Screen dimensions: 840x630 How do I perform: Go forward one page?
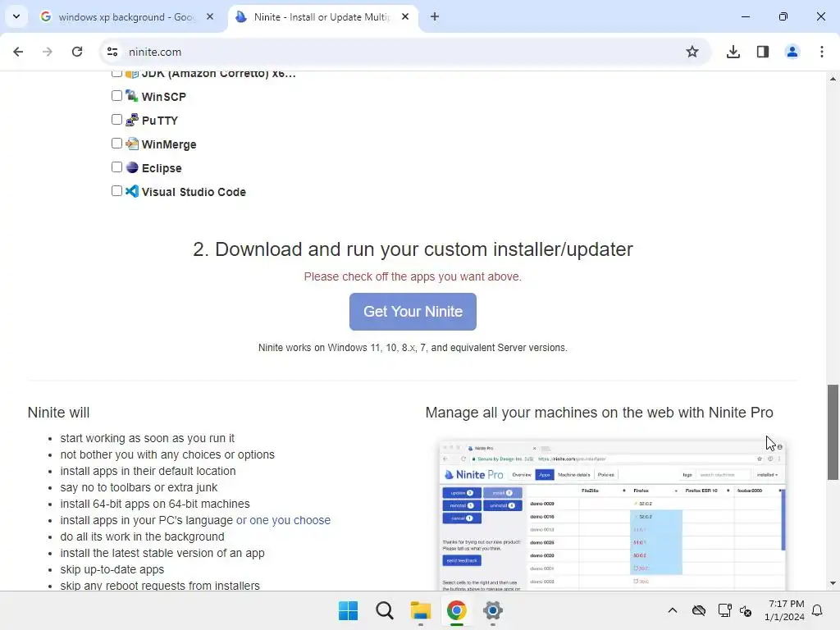point(48,52)
